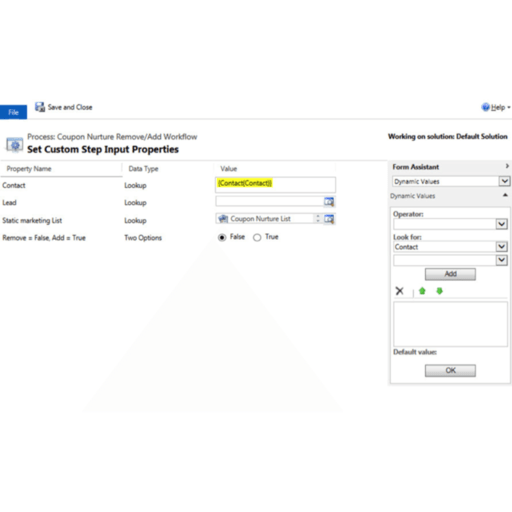512x512 pixels.
Task: Open the Help menu dropdown arrow
Action: 509,107
